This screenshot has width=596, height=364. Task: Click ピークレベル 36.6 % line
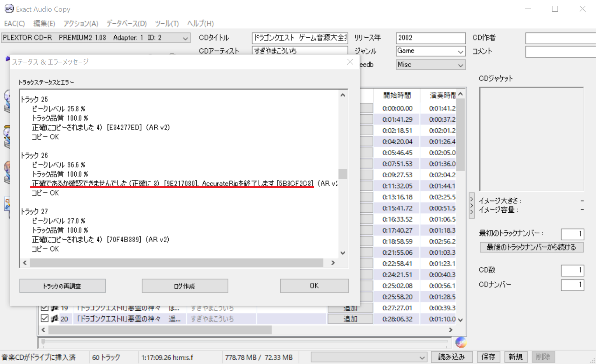59,165
